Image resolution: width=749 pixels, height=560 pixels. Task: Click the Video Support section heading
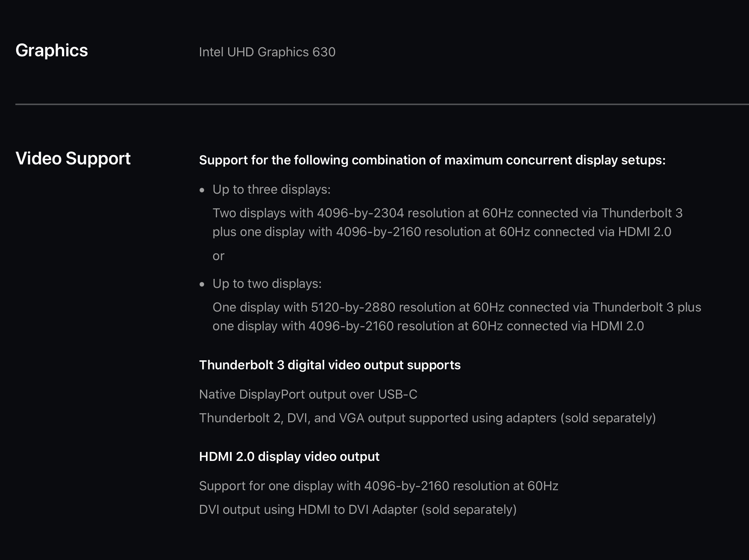(73, 159)
